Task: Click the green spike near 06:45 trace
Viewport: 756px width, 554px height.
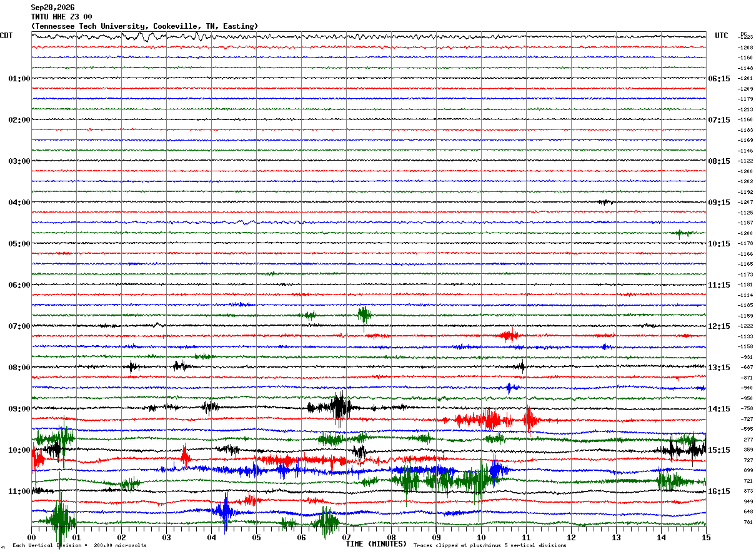Action: (364, 315)
